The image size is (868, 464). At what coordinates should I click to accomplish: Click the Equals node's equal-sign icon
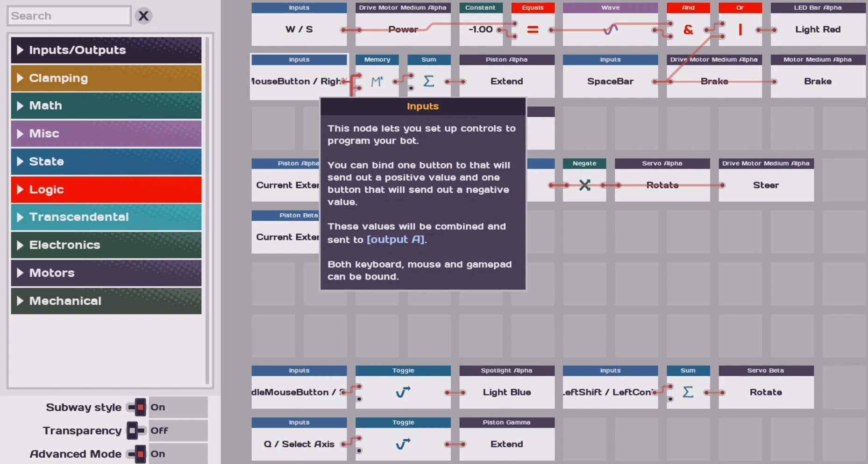tap(533, 29)
